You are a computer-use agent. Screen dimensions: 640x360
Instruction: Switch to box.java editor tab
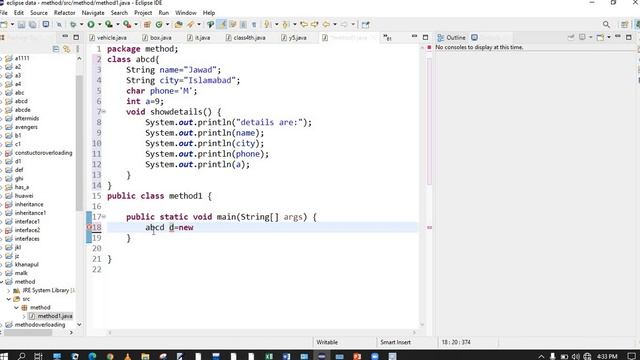pos(157,38)
